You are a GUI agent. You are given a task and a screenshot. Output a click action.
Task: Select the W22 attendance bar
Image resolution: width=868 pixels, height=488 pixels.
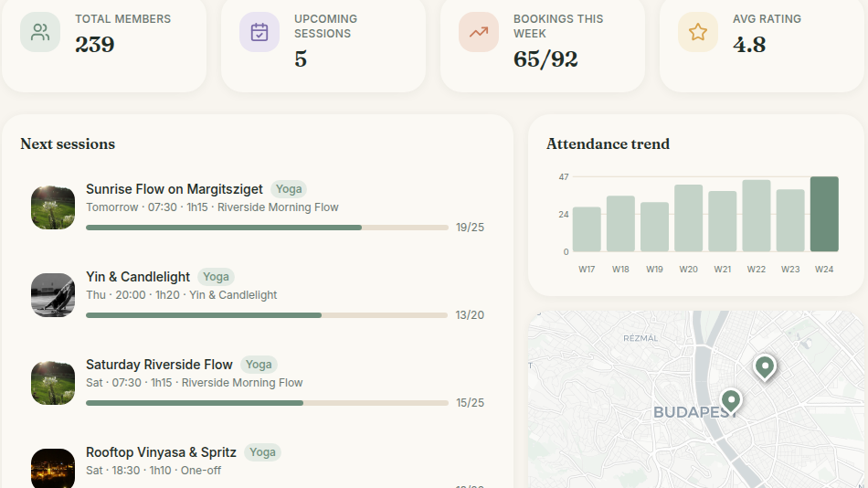tap(757, 216)
